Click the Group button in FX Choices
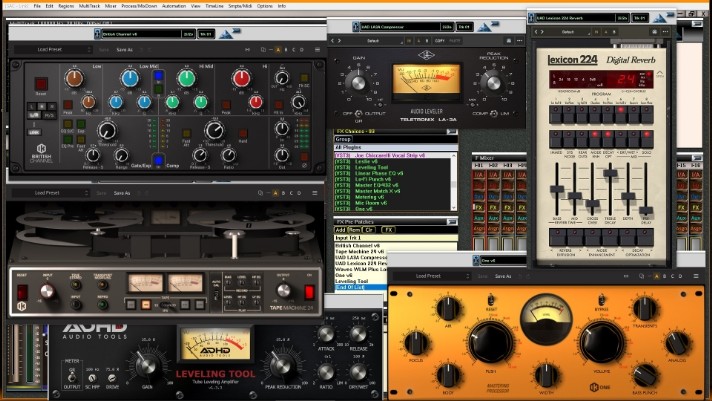 (x=343, y=139)
